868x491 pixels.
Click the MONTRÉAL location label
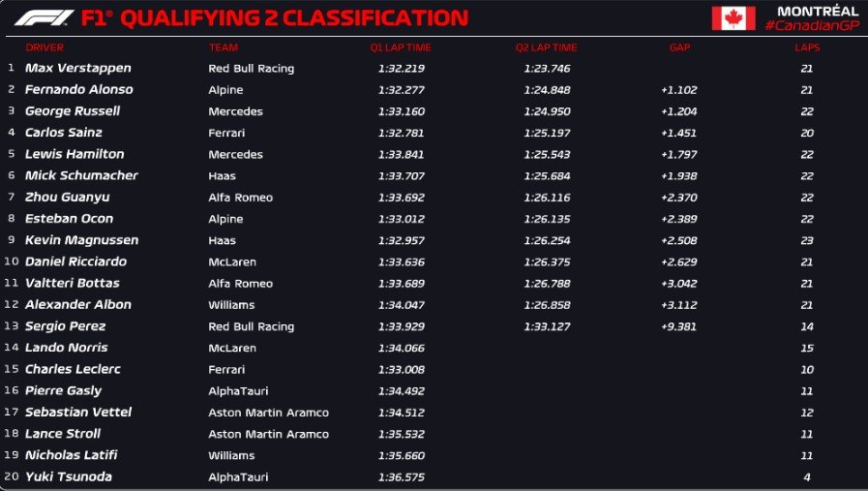(818, 11)
